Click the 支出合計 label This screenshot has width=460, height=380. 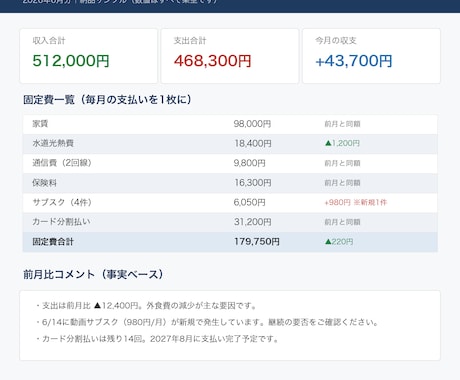pyautogui.click(x=190, y=41)
